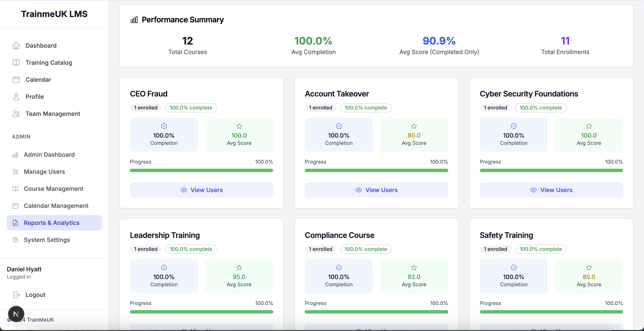Click the '100.0%' Avg Completion value
644x331 pixels.
pos(313,41)
